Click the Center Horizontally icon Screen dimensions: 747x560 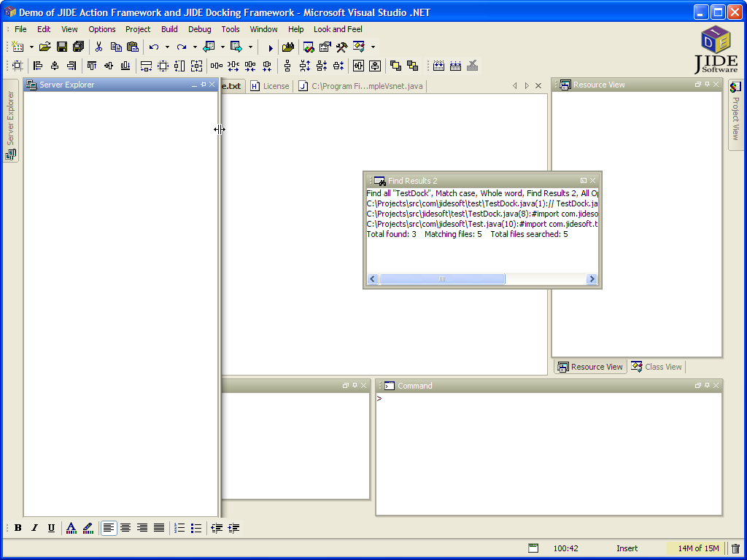pos(358,66)
